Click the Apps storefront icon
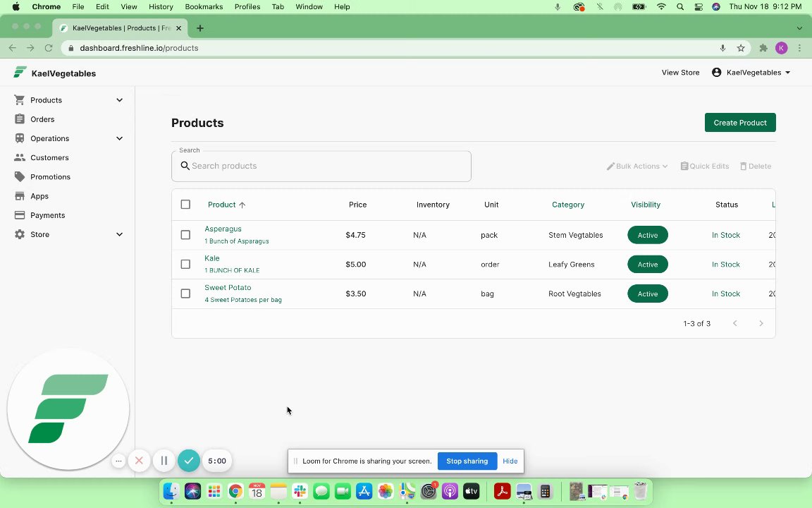812x508 pixels. pos(20,196)
